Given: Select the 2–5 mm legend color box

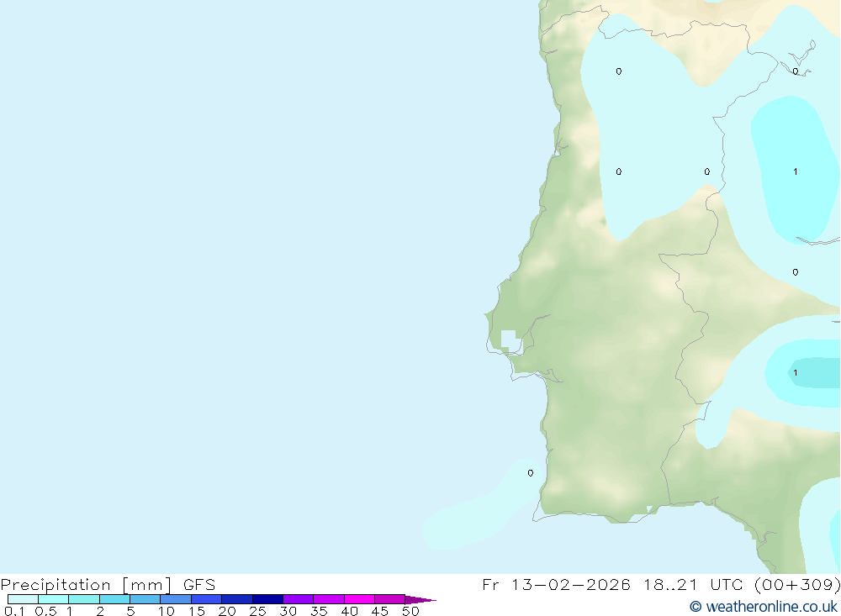Looking at the screenshot, I should (x=114, y=599).
